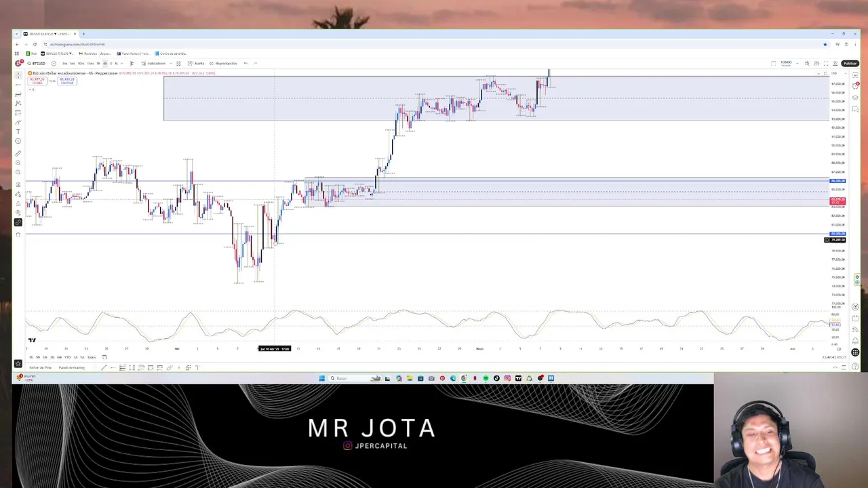Viewport: 868px width, 488px height.
Task: Open the alerts clock icon in right sidebar
Action: tap(855, 85)
